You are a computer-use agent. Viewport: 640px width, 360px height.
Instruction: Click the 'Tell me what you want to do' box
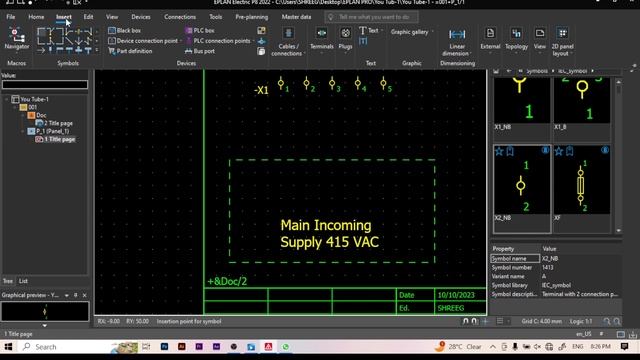tap(371, 17)
